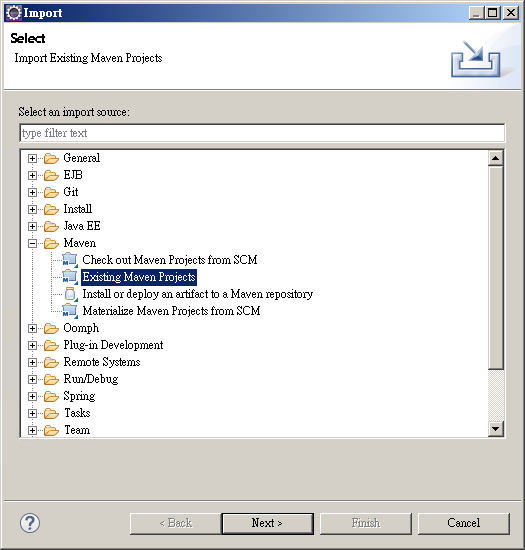Expand the Run/Debug category
The height and width of the screenshot is (550, 525).
click(32, 380)
